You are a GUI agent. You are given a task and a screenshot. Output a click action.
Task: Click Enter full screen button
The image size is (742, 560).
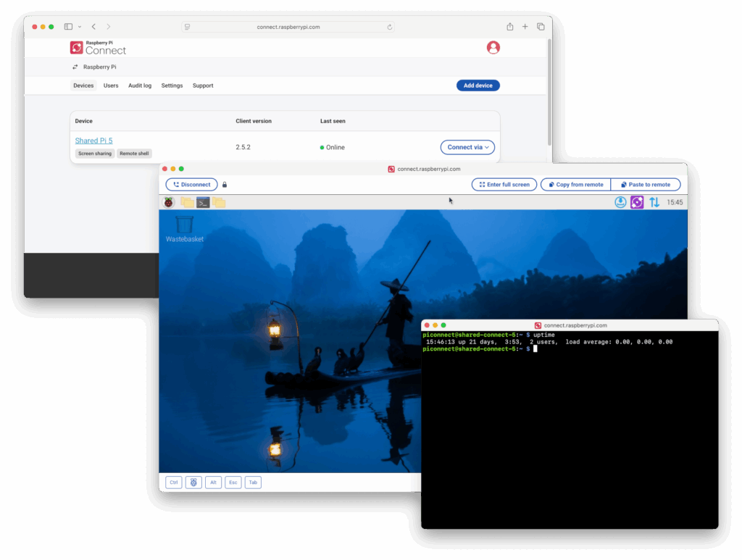(x=504, y=185)
